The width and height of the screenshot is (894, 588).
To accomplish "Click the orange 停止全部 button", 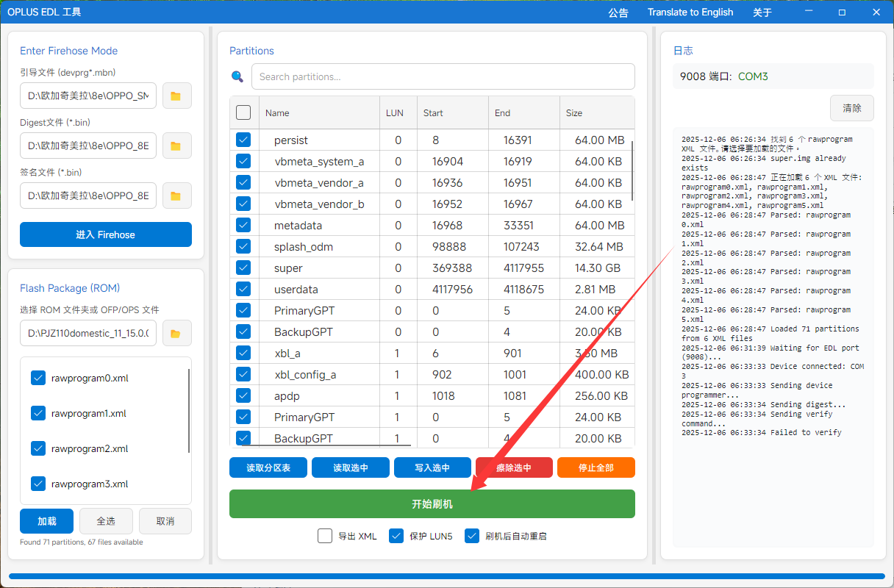I will (596, 467).
